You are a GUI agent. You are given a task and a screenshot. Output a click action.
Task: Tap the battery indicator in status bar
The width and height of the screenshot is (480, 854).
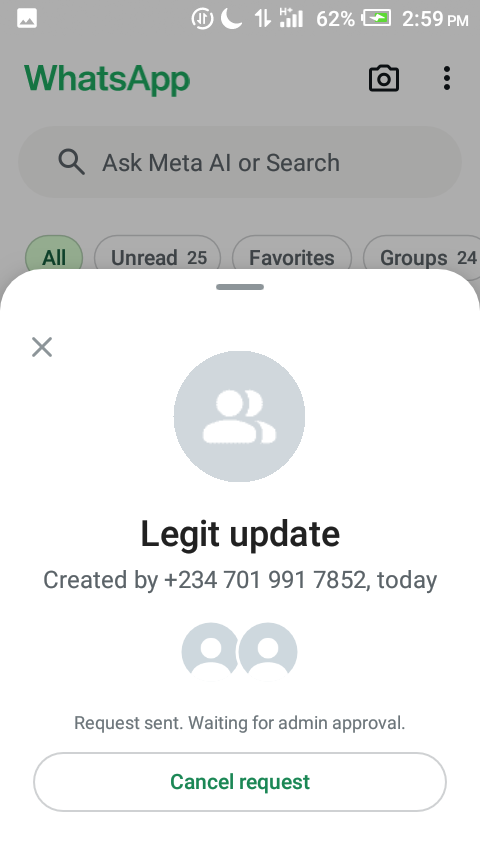(x=377, y=19)
